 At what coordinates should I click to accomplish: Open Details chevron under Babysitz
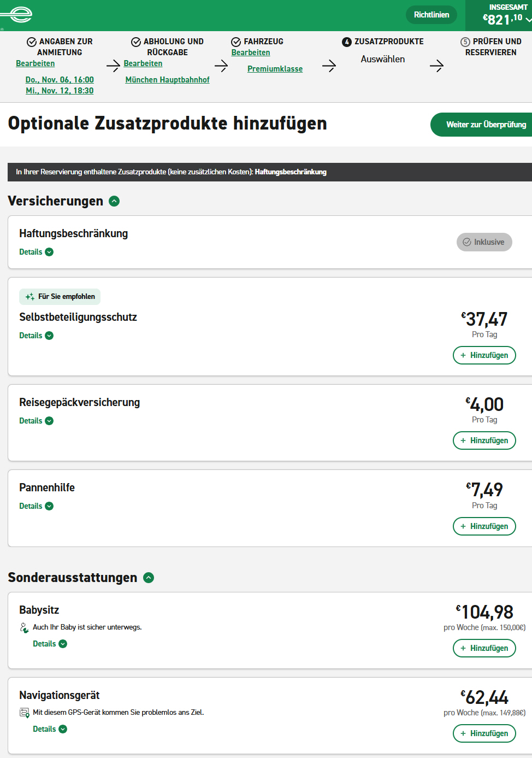click(63, 644)
